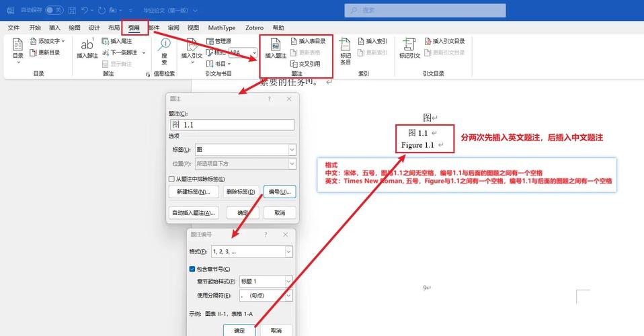Click the help ? icon in 题注 dialog

270,99
